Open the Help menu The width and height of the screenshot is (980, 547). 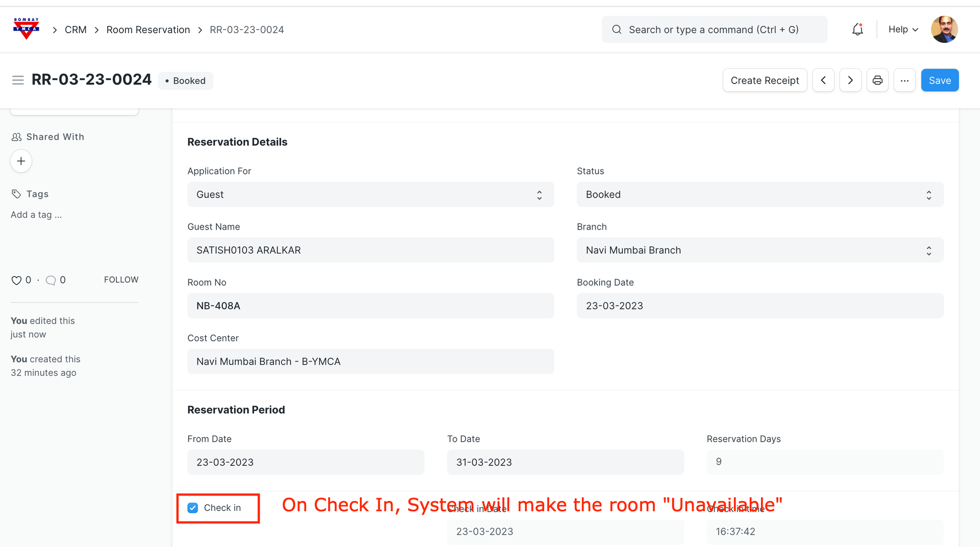(903, 30)
